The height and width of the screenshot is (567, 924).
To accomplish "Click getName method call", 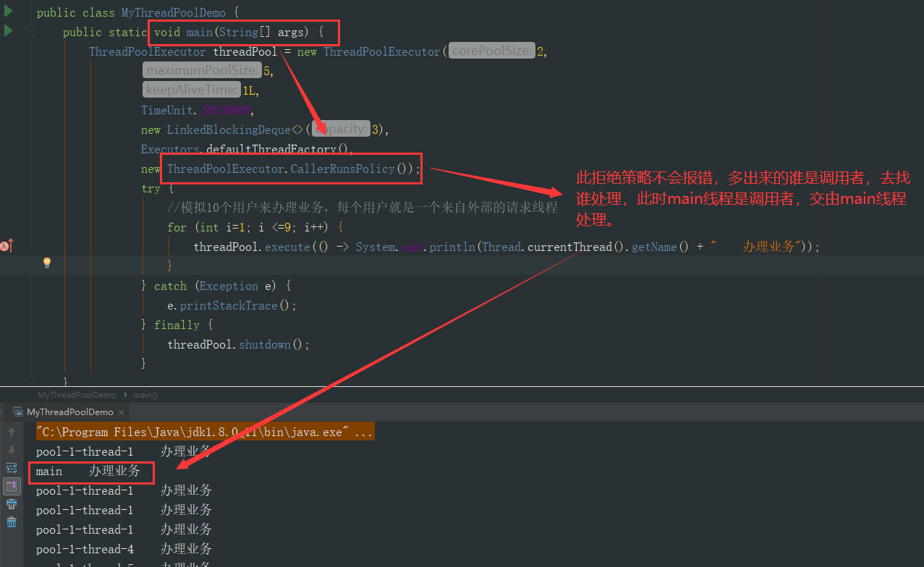I will click(654, 247).
